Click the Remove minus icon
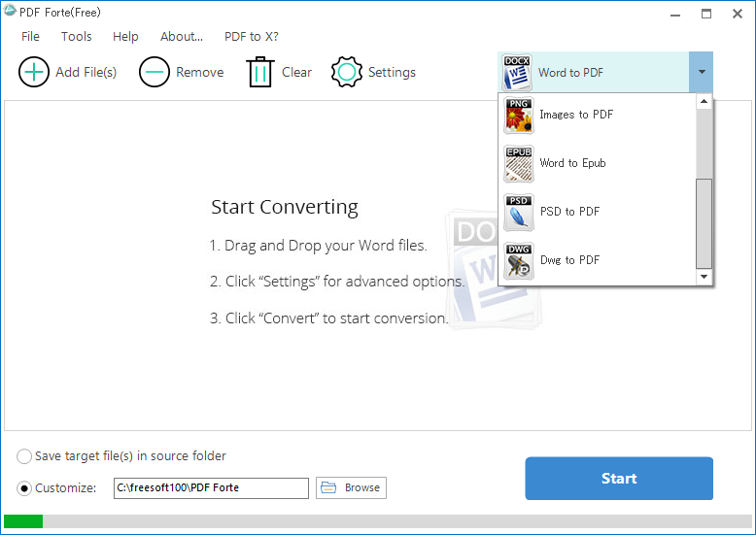Image resolution: width=756 pixels, height=535 pixels. click(x=155, y=72)
